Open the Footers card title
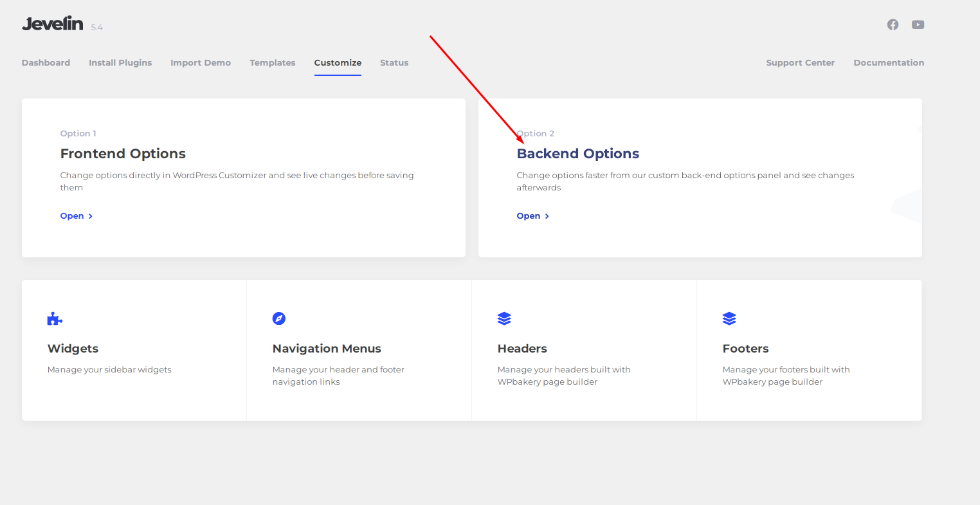This screenshot has width=980, height=505. tap(745, 349)
